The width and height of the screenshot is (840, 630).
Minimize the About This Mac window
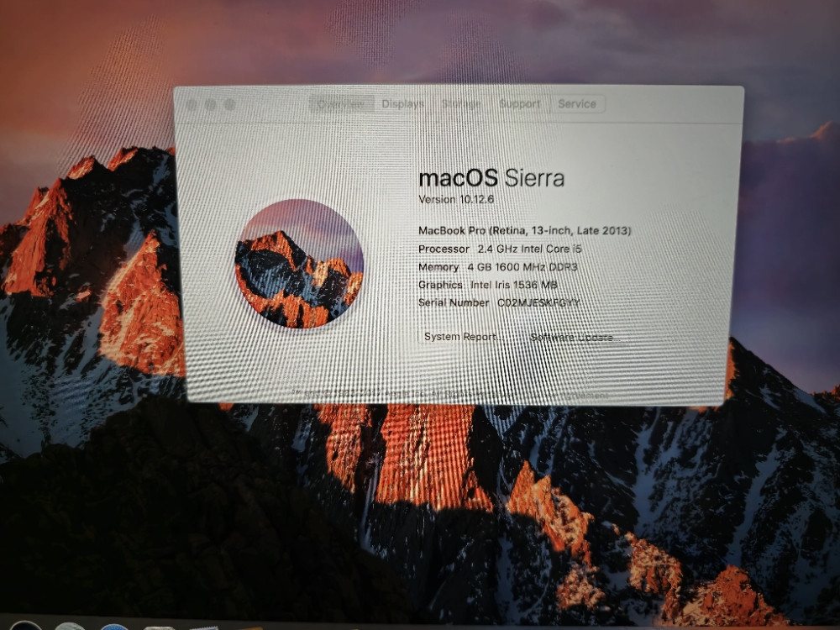[x=211, y=105]
